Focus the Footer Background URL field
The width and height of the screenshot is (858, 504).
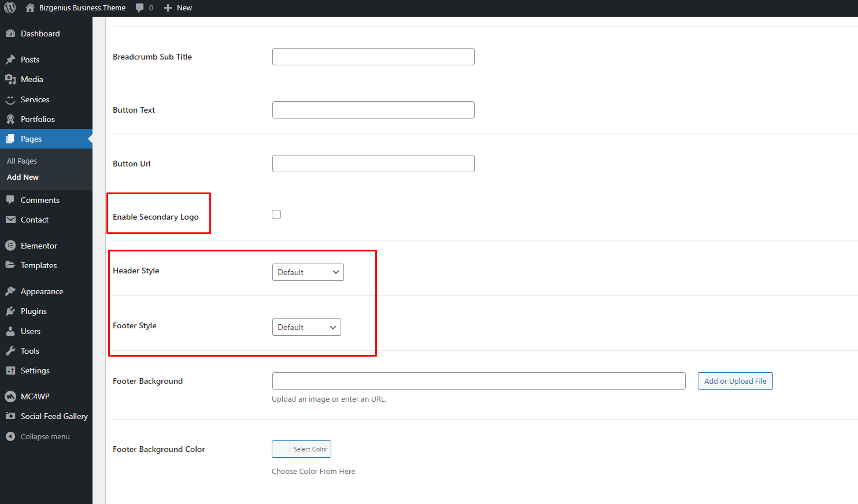(x=479, y=381)
